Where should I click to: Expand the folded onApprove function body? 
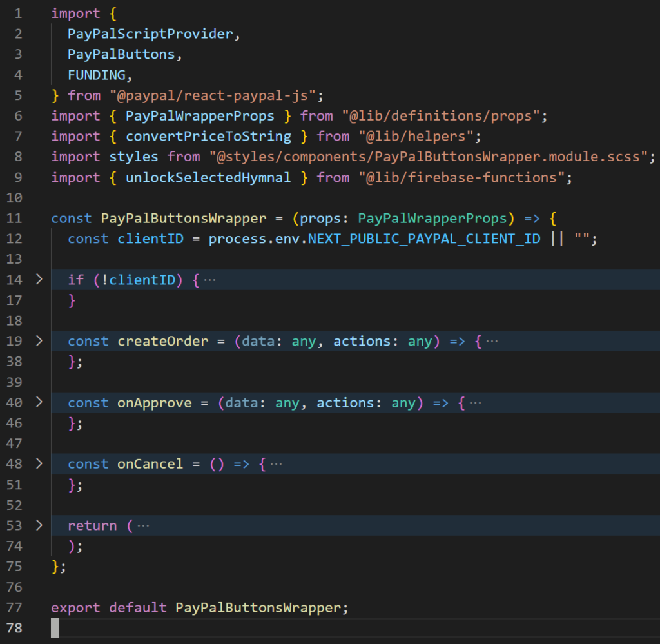(39, 402)
